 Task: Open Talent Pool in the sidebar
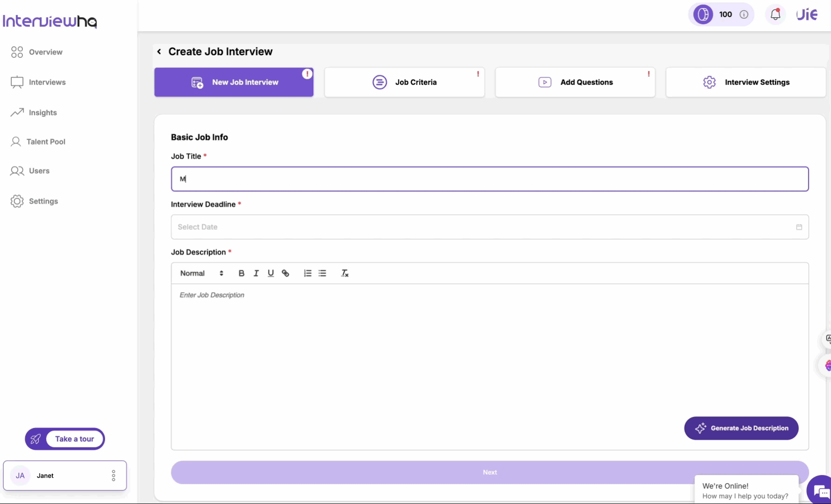[38, 141]
